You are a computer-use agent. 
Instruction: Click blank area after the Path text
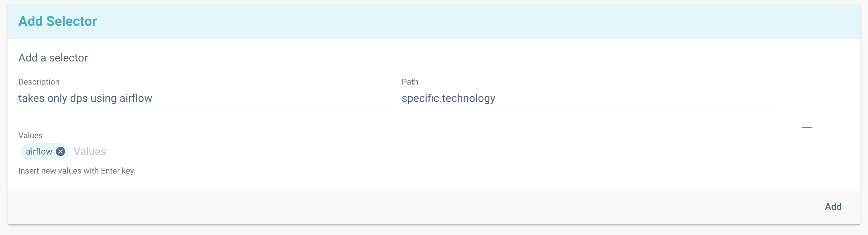(x=646, y=98)
